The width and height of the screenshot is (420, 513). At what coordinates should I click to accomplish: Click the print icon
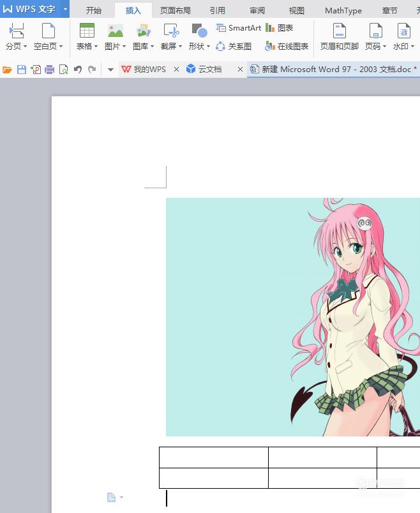click(49, 70)
